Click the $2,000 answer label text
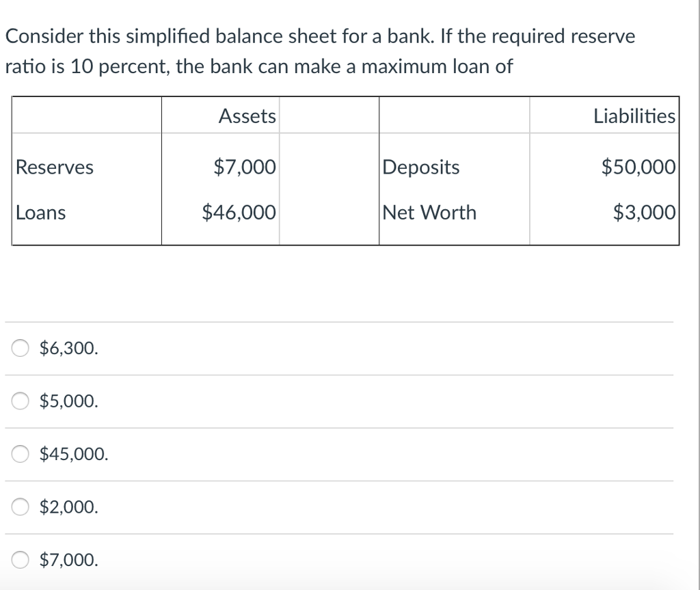Screen dimensions: 700x590 [69, 507]
